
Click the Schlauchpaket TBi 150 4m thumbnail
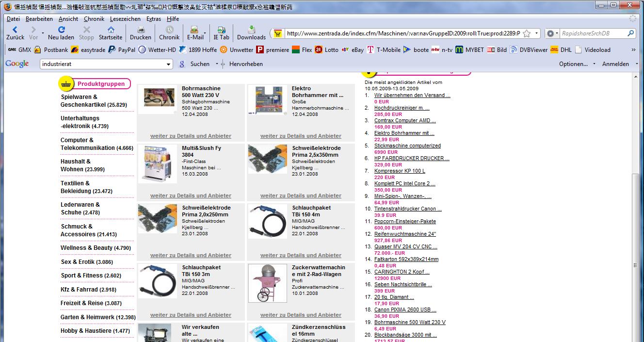pyautogui.click(x=268, y=221)
